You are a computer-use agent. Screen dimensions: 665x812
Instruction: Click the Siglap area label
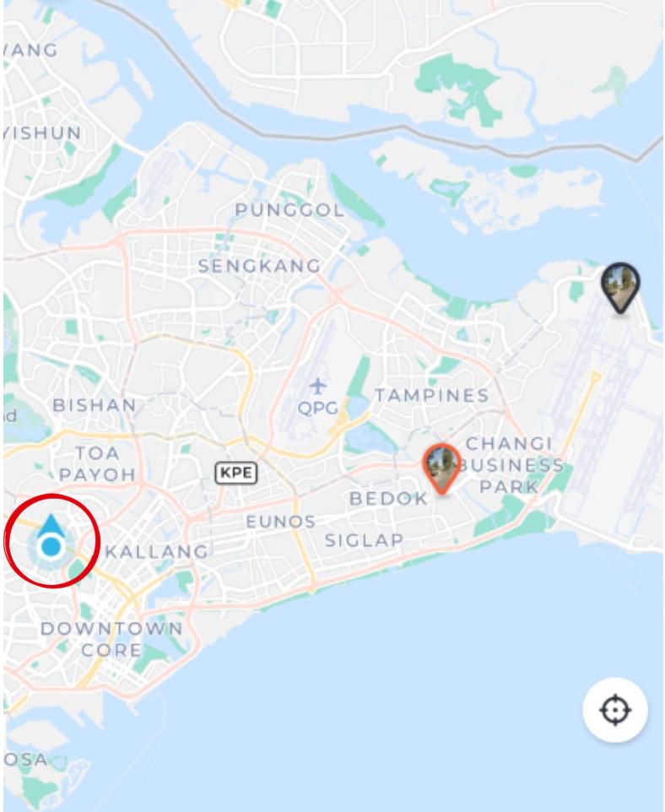pos(364,541)
